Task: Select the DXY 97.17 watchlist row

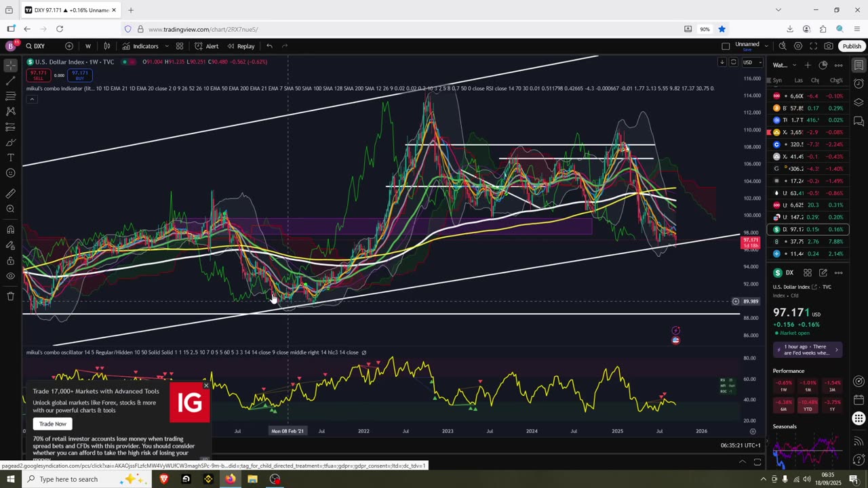Action: pyautogui.click(x=808, y=229)
